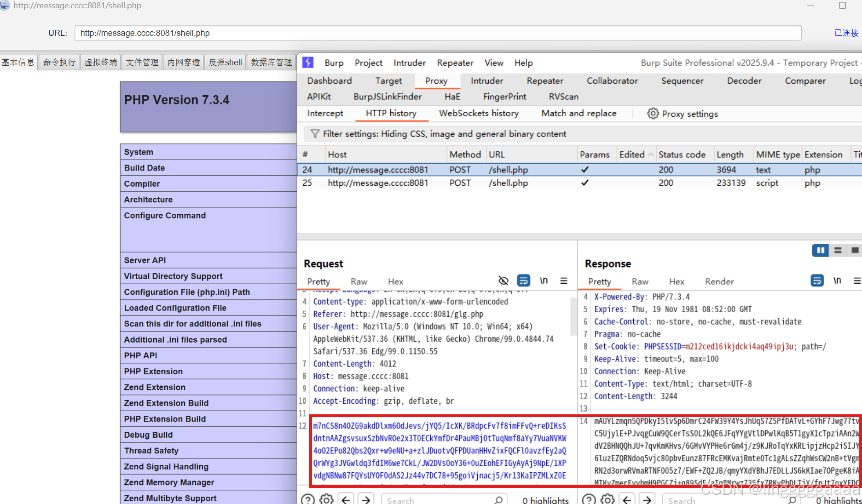
Task: Open the FingerPrint extension tab
Action: pyautogui.click(x=504, y=97)
